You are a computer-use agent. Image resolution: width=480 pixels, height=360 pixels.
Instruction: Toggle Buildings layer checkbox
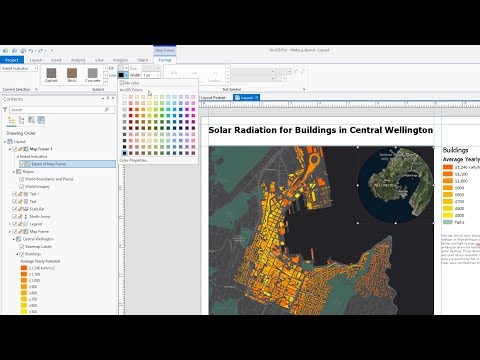click(22, 254)
